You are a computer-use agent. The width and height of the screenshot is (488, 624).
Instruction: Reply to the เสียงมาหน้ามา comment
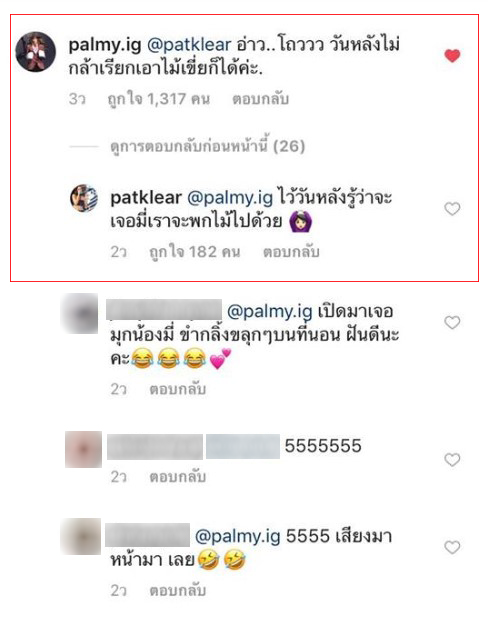point(178,590)
